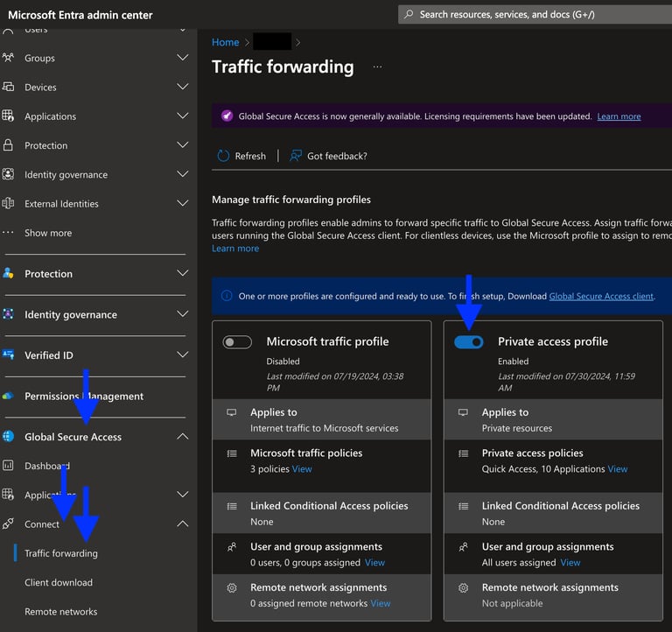Expand the Devices menu chevron
672x632 pixels.
183,87
